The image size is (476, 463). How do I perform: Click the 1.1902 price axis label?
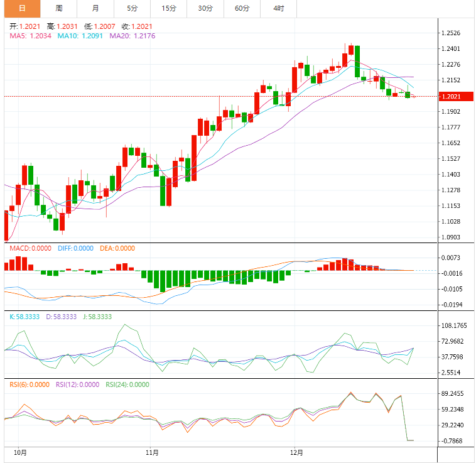[x=451, y=111]
